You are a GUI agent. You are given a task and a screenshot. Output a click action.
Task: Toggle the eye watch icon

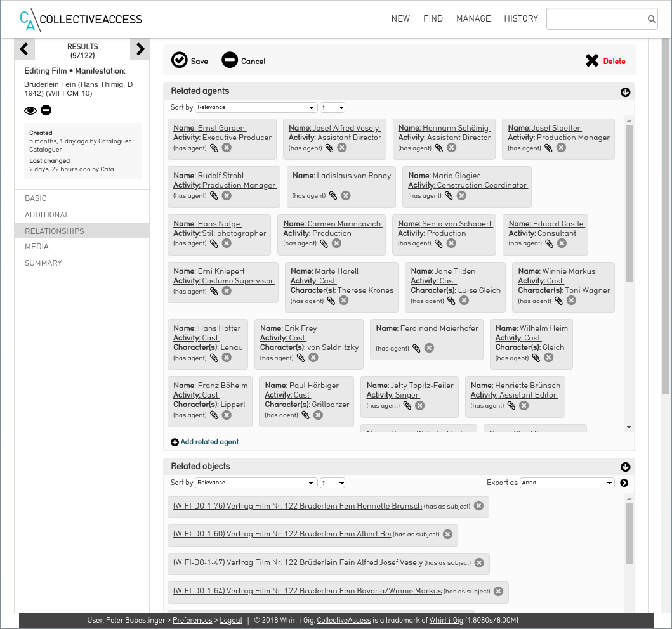tap(30, 110)
